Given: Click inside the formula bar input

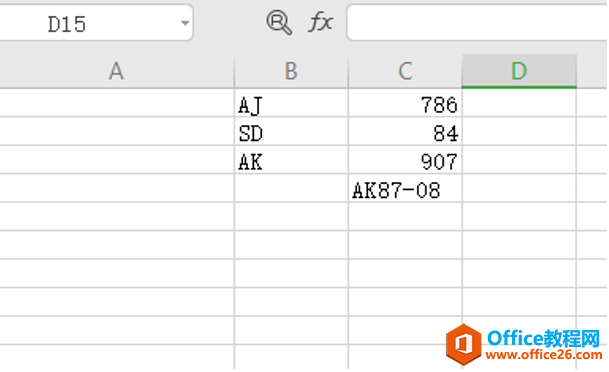Looking at the screenshot, I should pyautogui.click(x=477, y=23).
